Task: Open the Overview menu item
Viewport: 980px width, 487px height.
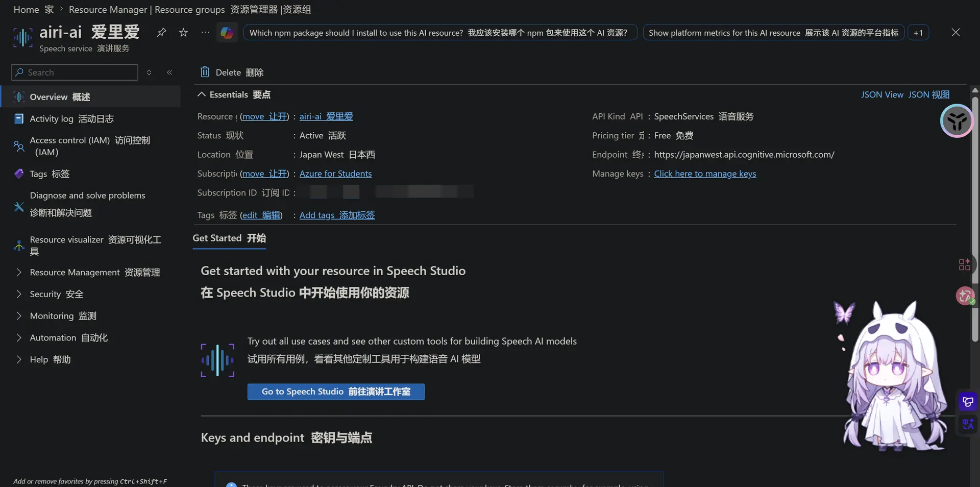Action: coord(91,97)
